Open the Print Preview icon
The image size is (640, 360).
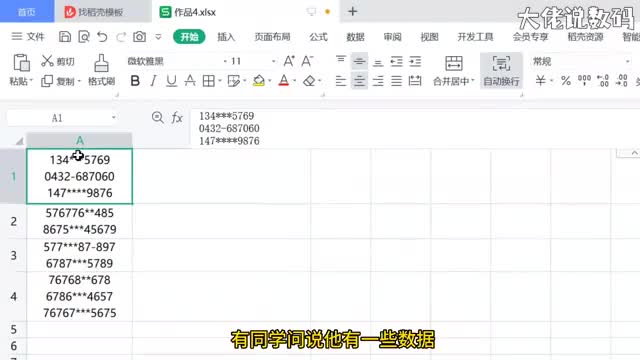point(84,37)
